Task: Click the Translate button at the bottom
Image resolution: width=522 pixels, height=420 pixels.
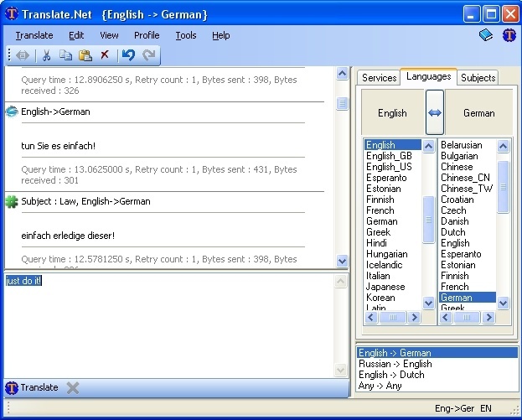Action: point(32,387)
